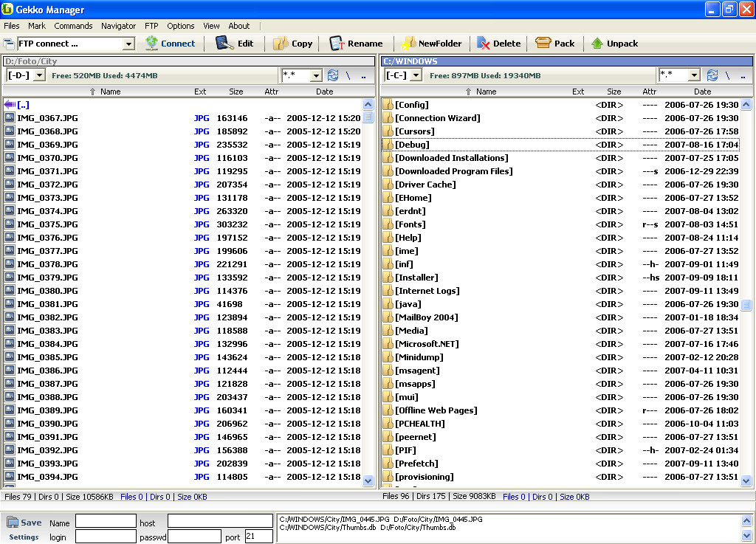
Task: Expand the right panel file filter dropdown
Action: point(693,75)
